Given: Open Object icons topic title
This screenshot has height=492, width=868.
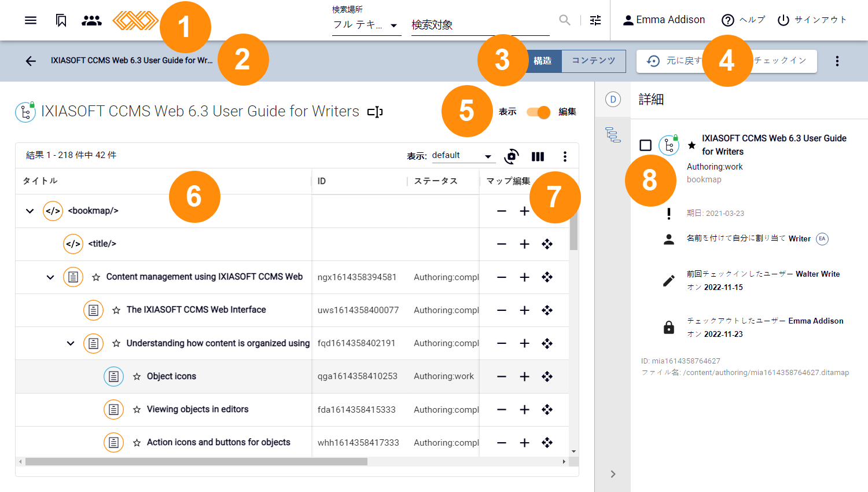Looking at the screenshot, I should pyautogui.click(x=171, y=376).
